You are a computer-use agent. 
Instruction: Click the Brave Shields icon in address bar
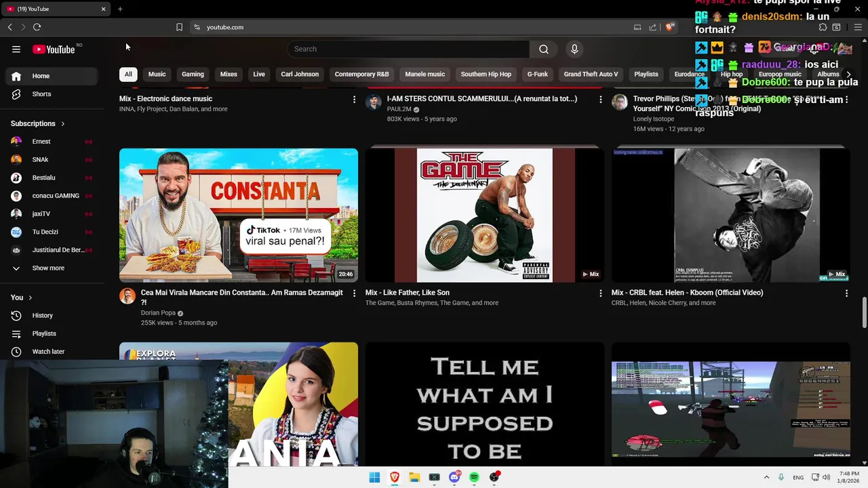(669, 27)
